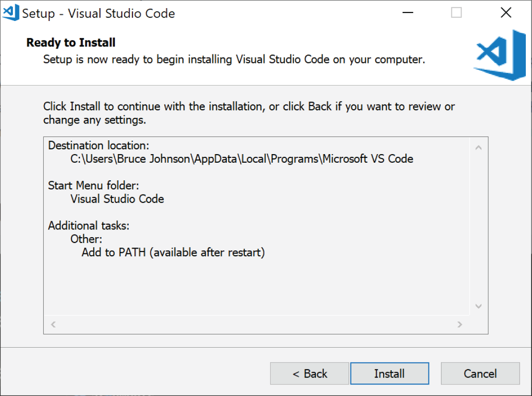This screenshot has width=532, height=396.
Task: Click the summary box scroll-up arrow
Action: click(479, 147)
